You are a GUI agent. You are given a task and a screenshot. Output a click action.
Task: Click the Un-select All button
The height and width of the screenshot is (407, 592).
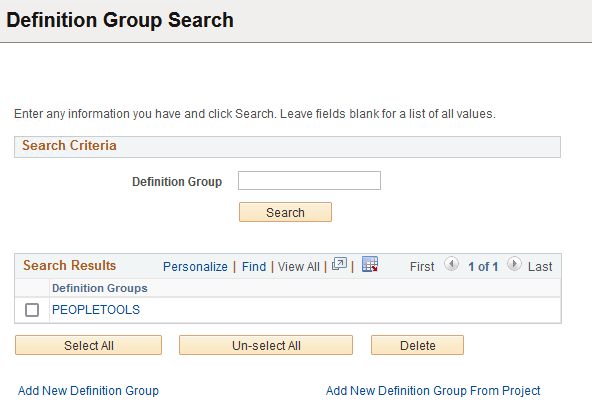[266, 345]
